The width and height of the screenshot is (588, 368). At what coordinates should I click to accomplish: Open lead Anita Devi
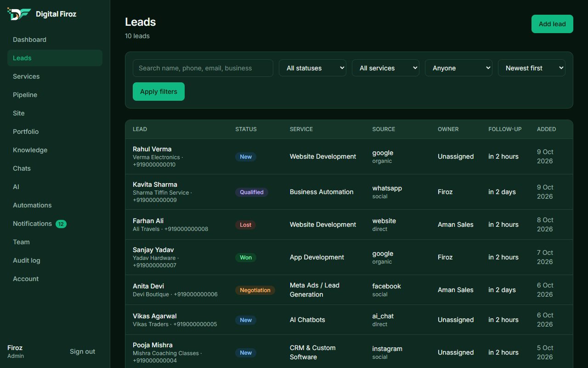coord(148,286)
